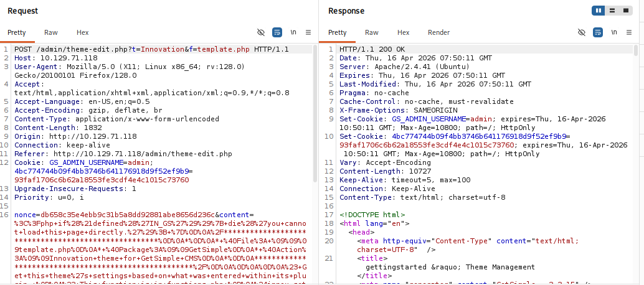
Task: Show the Response Hex tab
Action: pyautogui.click(x=404, y=32)
